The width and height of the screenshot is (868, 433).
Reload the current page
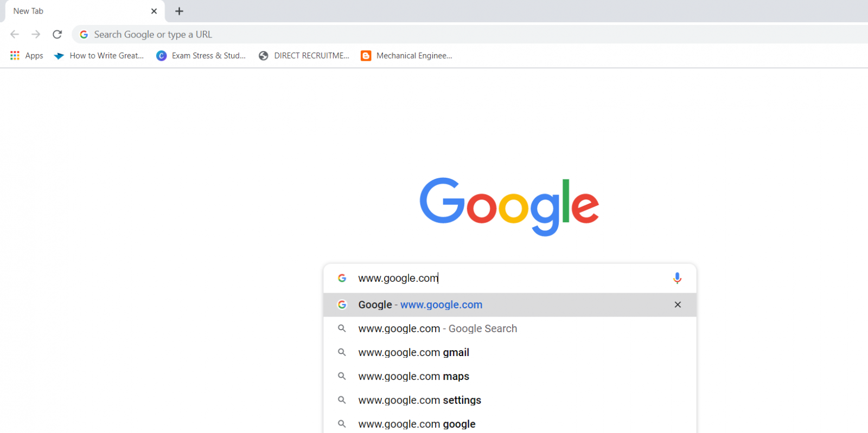pyautogui.click(x=57, y=34)
